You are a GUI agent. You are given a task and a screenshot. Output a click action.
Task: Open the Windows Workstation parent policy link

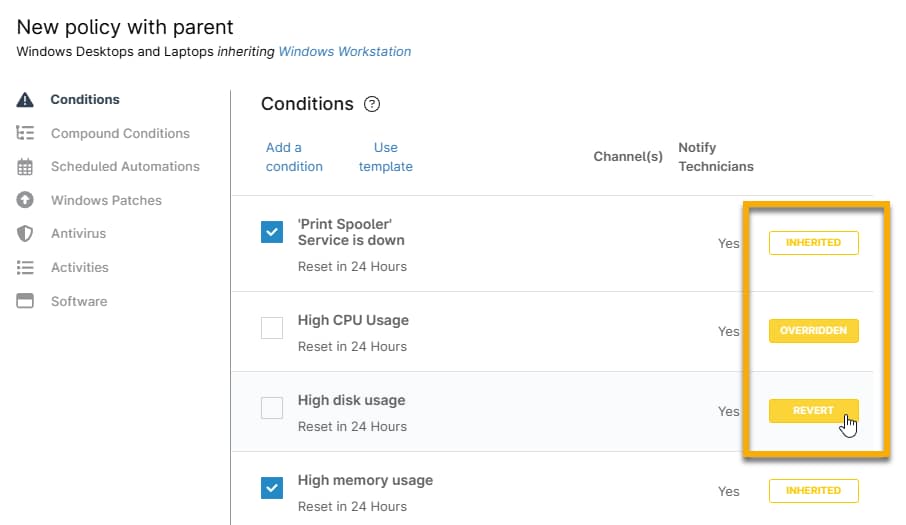coord(344,51)
